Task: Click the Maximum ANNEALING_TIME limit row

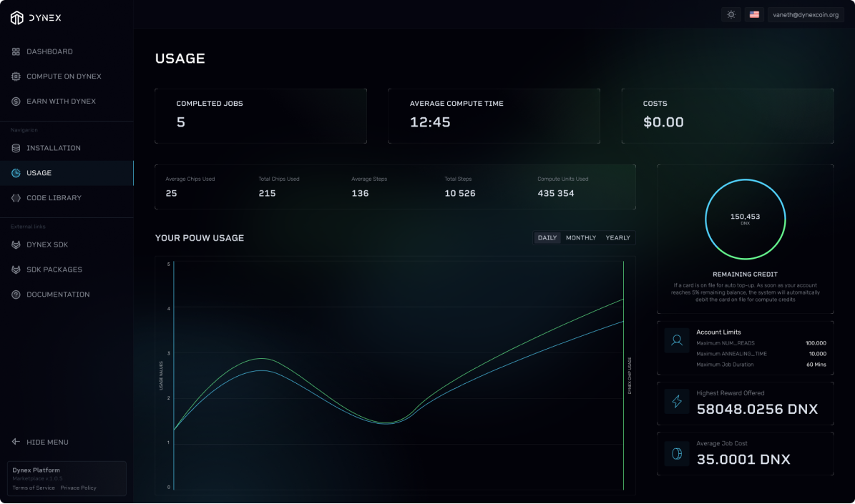Action: pyautogui.click(x=761, y=354)
